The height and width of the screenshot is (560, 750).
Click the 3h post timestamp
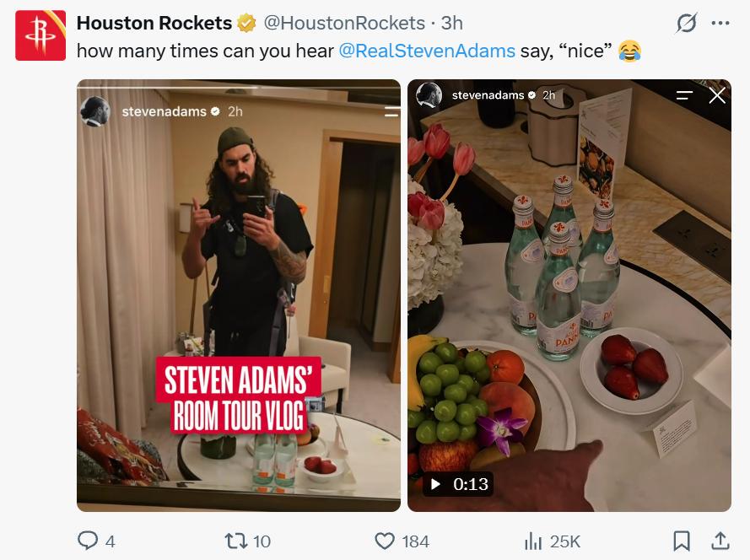[x=452, y=23]
